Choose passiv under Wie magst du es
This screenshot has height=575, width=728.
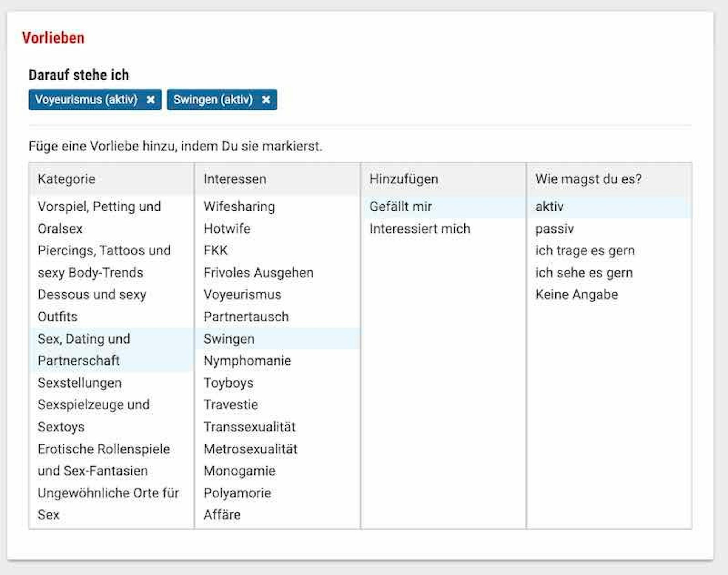tap(554, 229)
